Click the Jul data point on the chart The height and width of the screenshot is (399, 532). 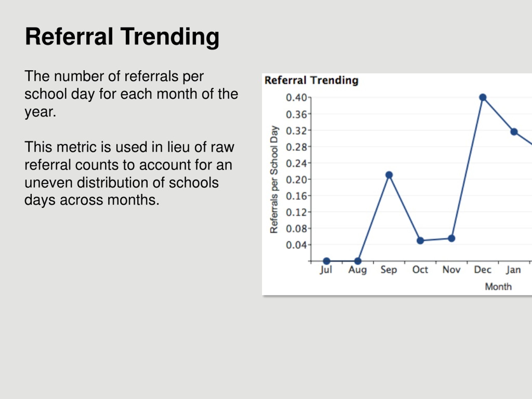tap(326, 261)
